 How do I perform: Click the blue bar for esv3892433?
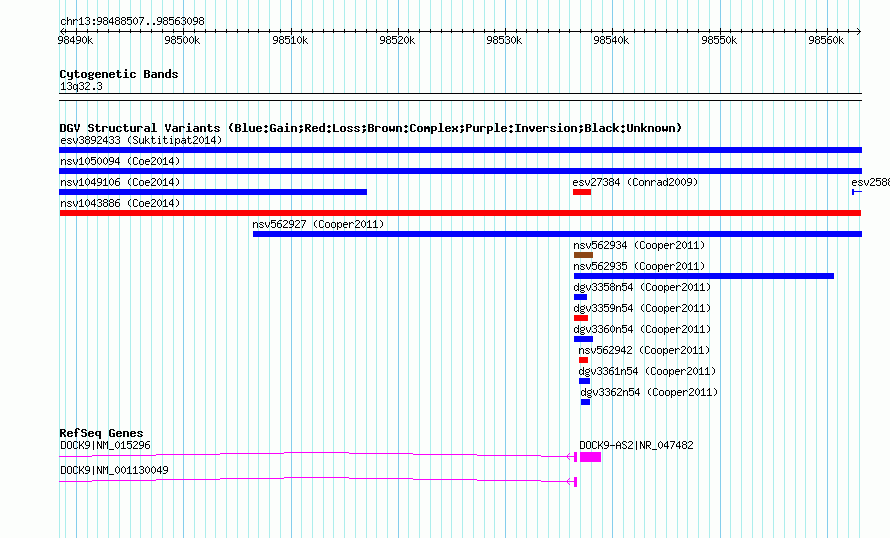point(460,150)
